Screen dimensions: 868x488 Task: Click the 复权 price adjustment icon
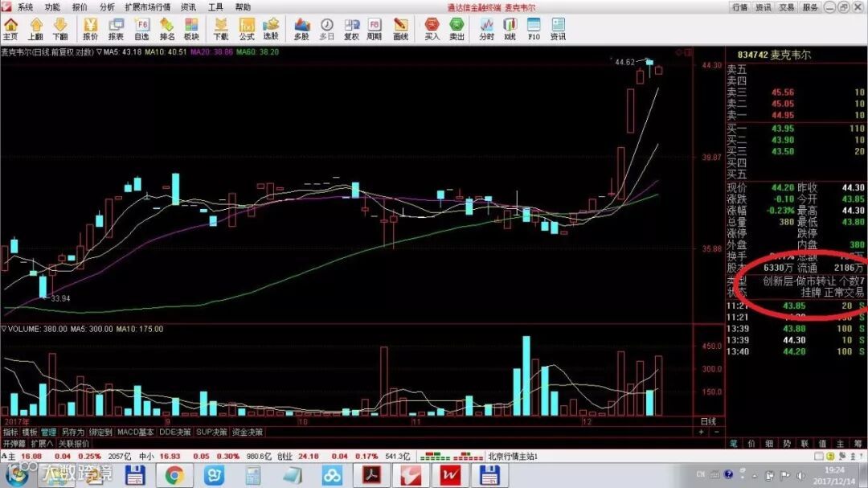(351, 29)
